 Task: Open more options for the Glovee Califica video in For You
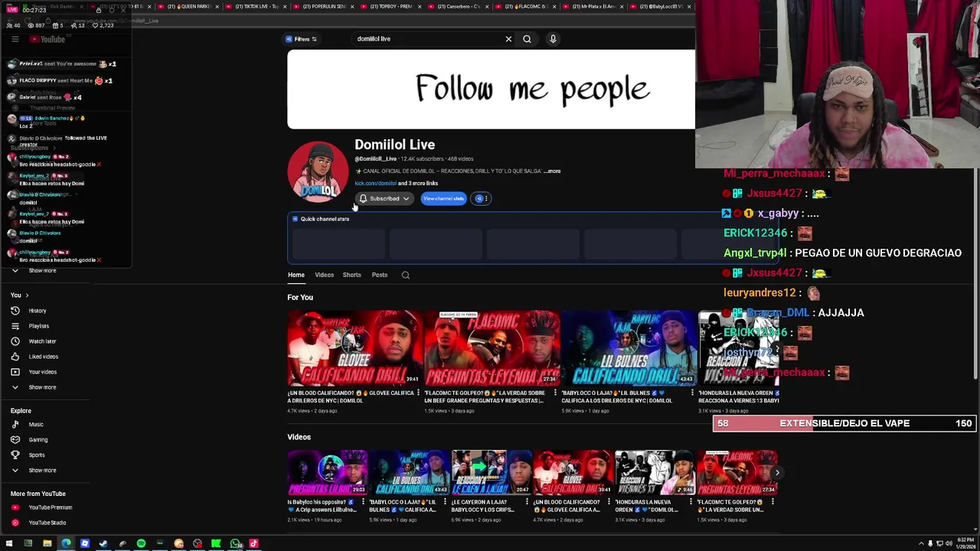(x=418, y=393)
